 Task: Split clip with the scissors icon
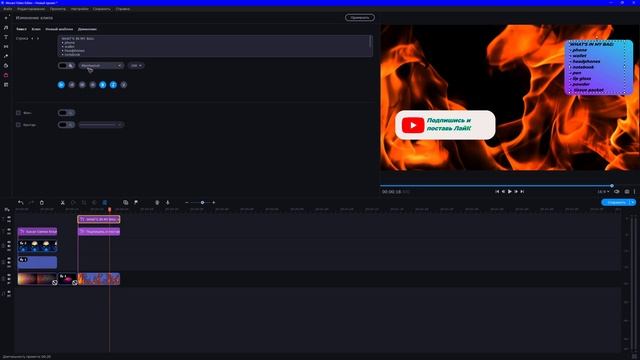pyautogui.click(x=62, y=202)
